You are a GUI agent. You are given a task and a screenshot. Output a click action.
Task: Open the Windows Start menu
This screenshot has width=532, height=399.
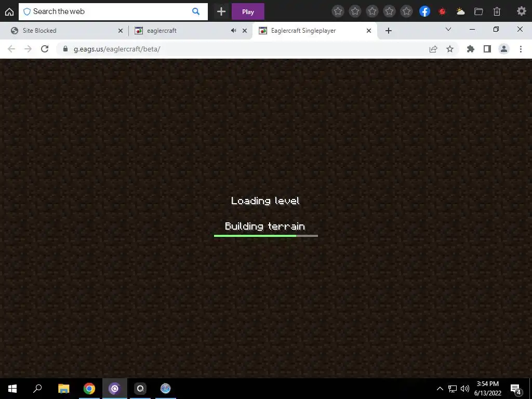(x=12, y=389)
